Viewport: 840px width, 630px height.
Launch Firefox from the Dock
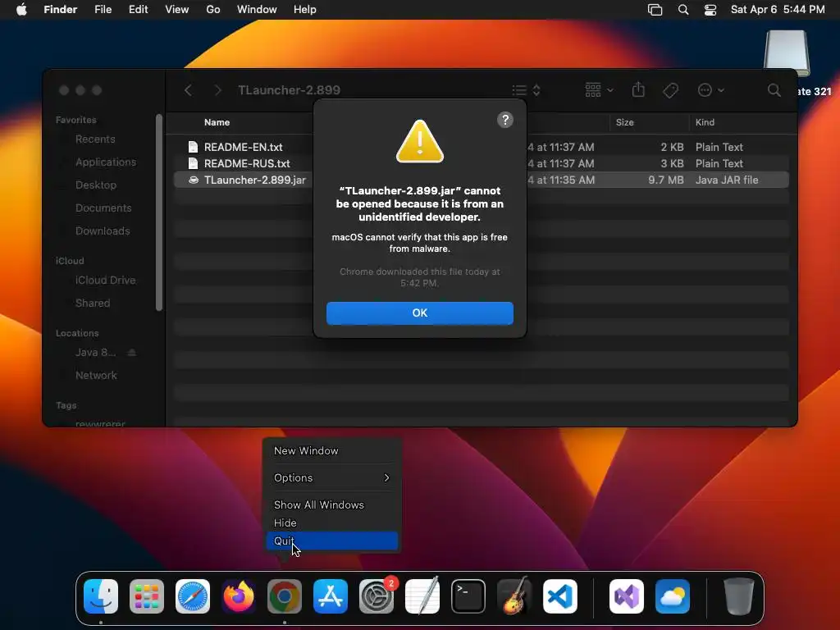[x=239, y=596]
